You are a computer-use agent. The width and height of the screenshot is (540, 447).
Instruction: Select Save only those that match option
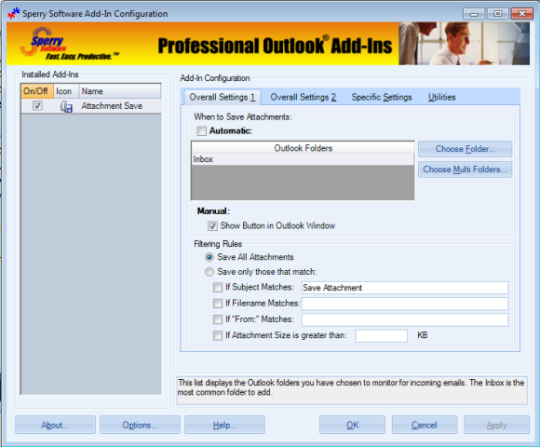209,272
